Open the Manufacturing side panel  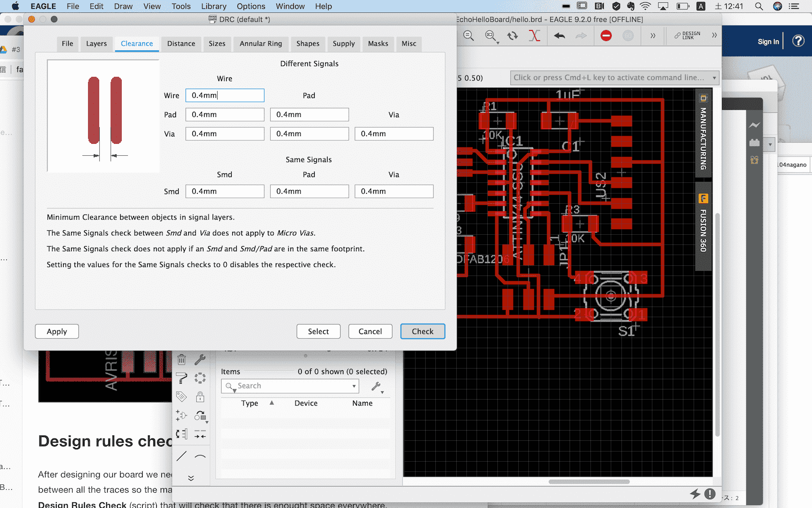coord(703,133)
